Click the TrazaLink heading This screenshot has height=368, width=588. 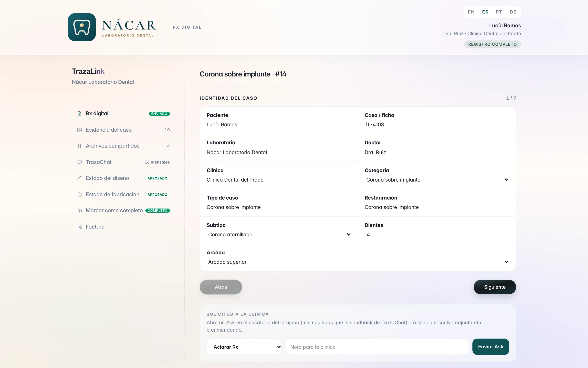pos(88,71)
